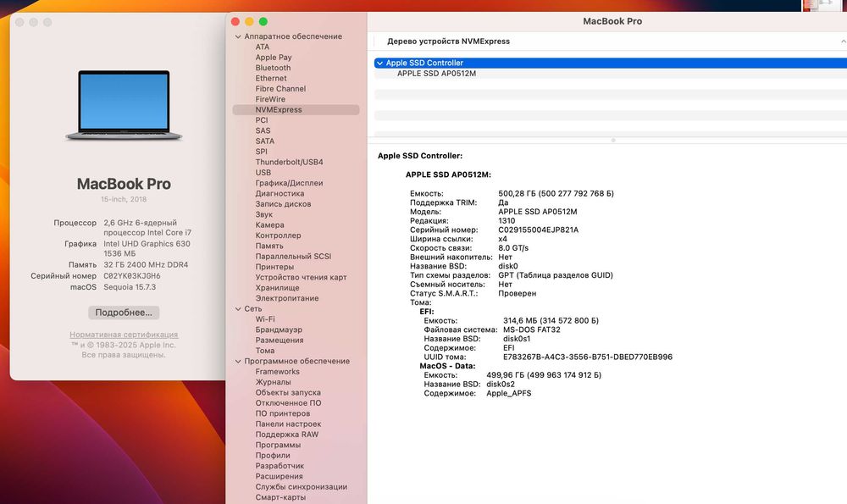Open Диагностика in the sidebar

[280, 193]
